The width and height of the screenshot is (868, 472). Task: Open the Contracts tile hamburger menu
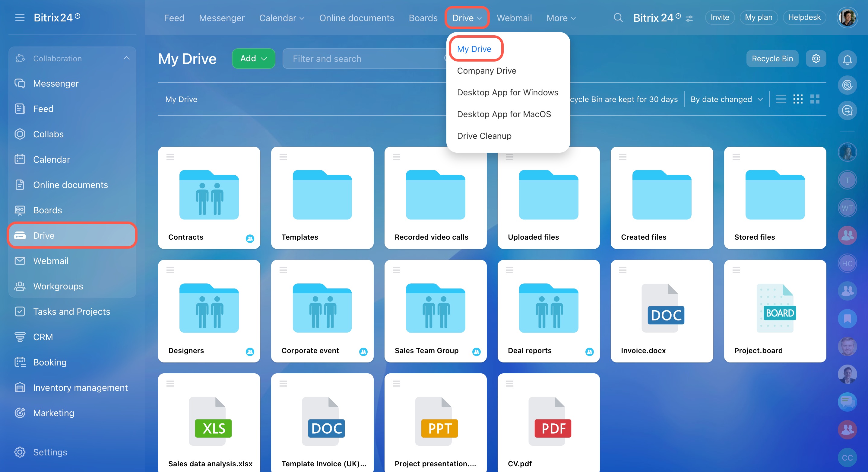(170, 157)
